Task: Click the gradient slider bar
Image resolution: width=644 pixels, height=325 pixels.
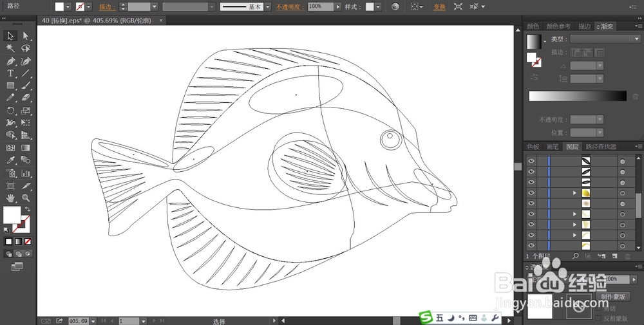Action: pos(578,96)
